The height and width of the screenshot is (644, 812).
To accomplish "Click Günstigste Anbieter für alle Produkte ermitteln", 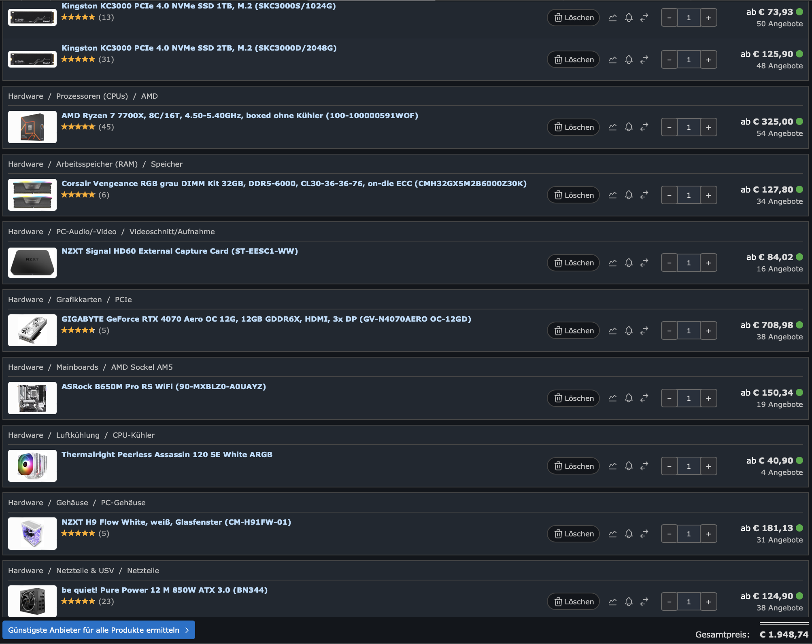I will click(99, 630).
